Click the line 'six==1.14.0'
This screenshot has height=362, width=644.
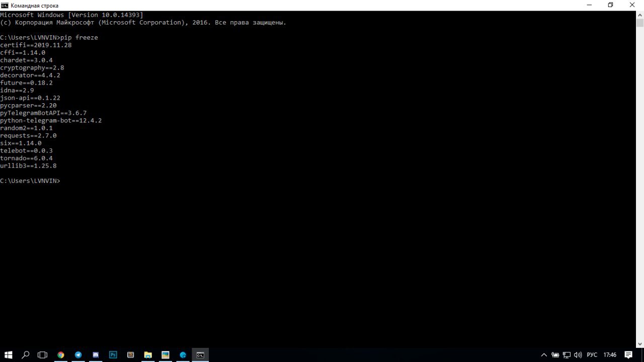pyautogui.click(x=21, y=143)
